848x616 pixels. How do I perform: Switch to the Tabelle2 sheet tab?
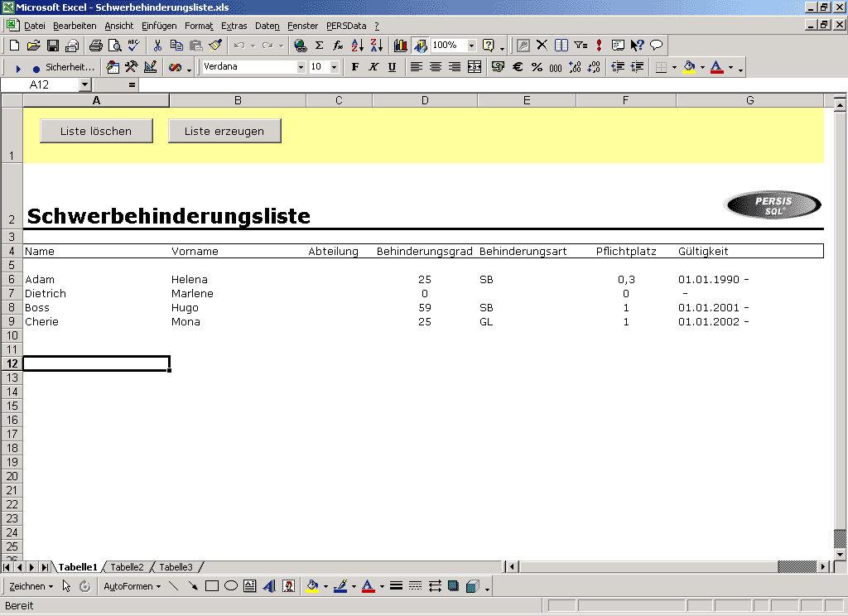pos(126,567)
